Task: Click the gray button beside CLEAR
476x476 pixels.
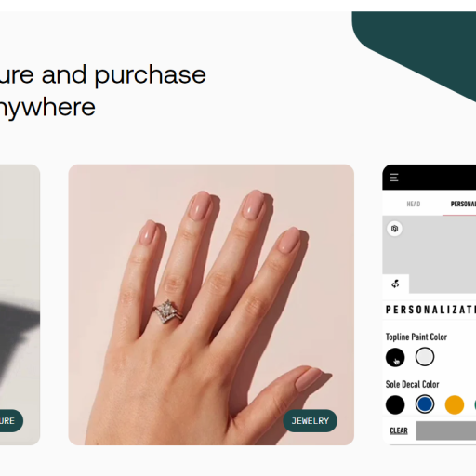Action: tap(446, 430)
